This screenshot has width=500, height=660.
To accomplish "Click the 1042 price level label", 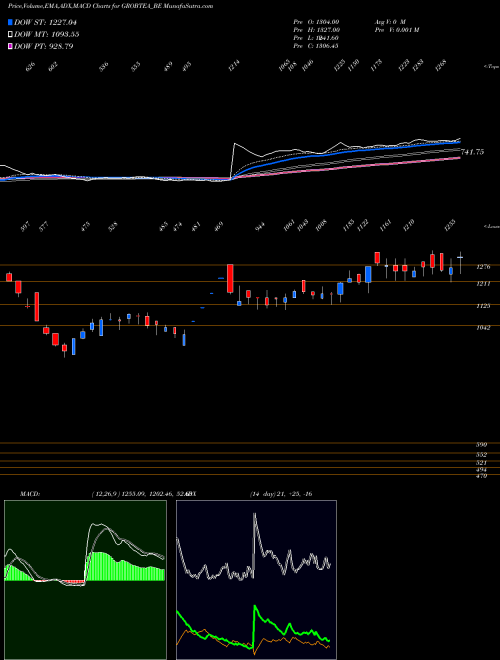I will (483, 327).
